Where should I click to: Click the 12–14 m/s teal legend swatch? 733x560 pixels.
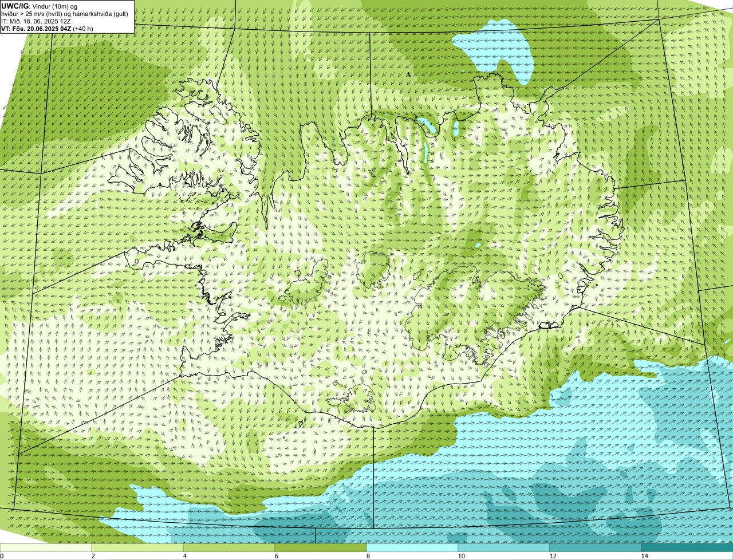pyautogui.click(x=596, y=548)
